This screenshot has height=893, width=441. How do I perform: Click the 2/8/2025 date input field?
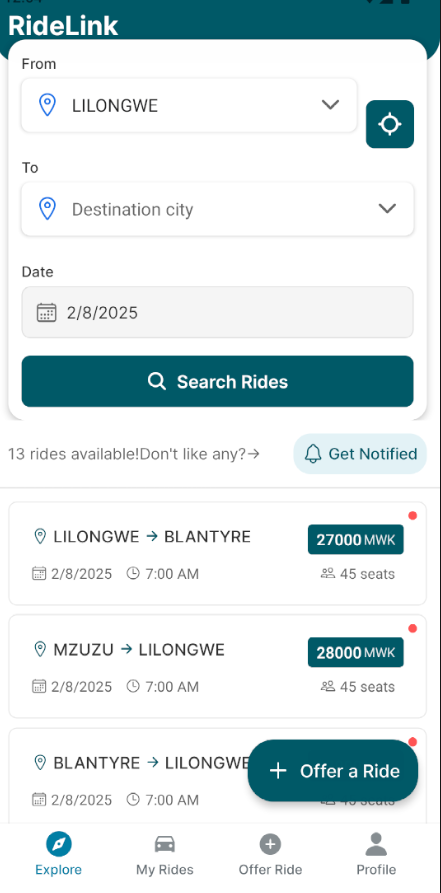[x=218, y=312]
